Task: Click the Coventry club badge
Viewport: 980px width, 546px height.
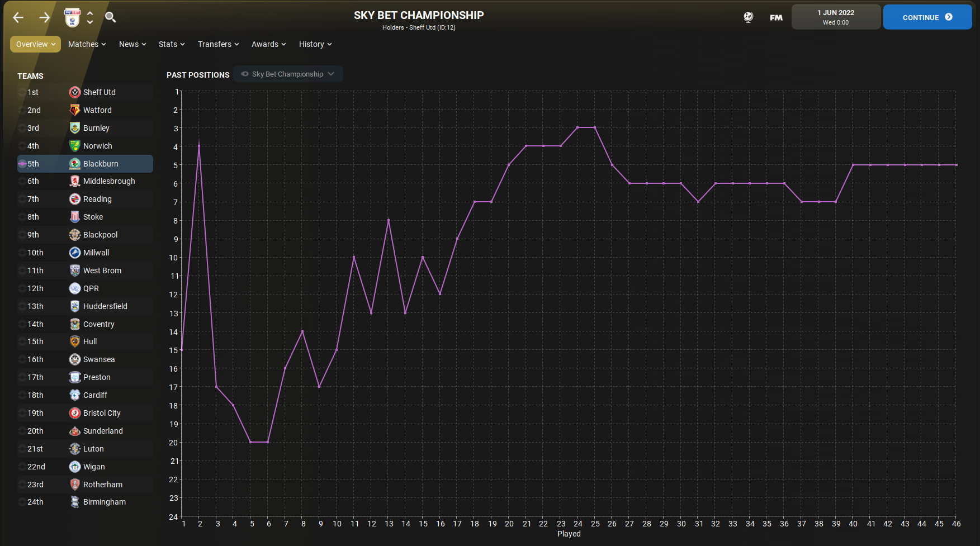Action: point(75,324)
